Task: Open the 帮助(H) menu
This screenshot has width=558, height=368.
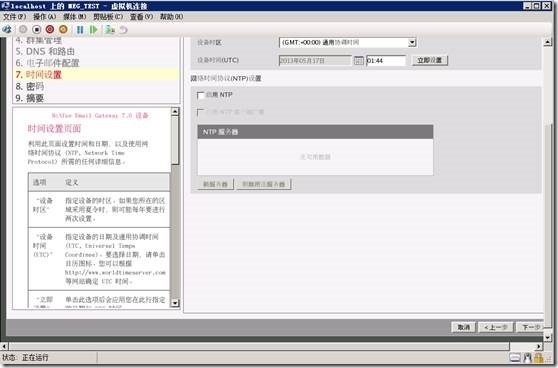Action: click(171, 16)
